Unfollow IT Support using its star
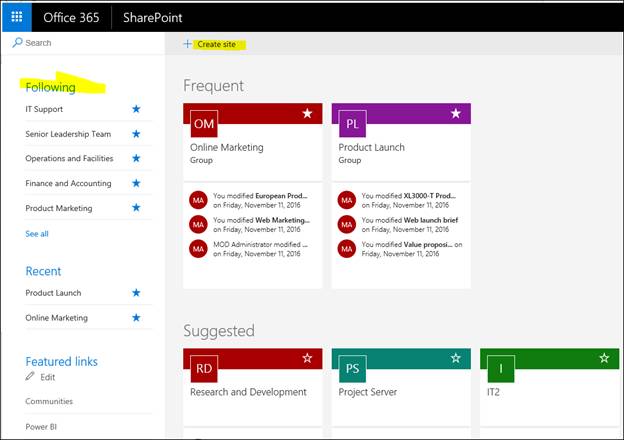 click(x=137, y=108)
